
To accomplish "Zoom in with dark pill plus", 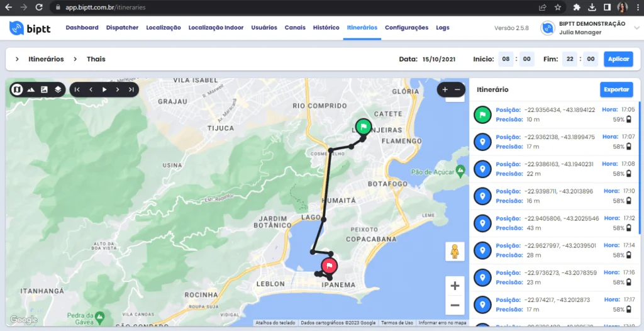I will click(x=445, y=89).
